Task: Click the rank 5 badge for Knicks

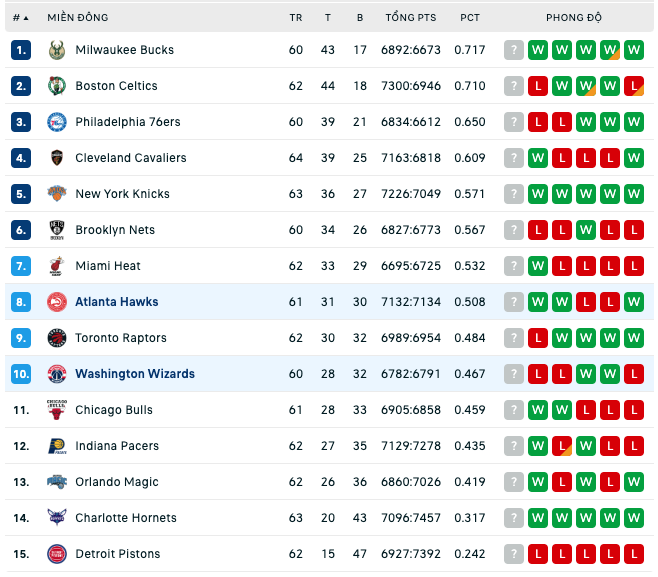Action: (21, 194)
